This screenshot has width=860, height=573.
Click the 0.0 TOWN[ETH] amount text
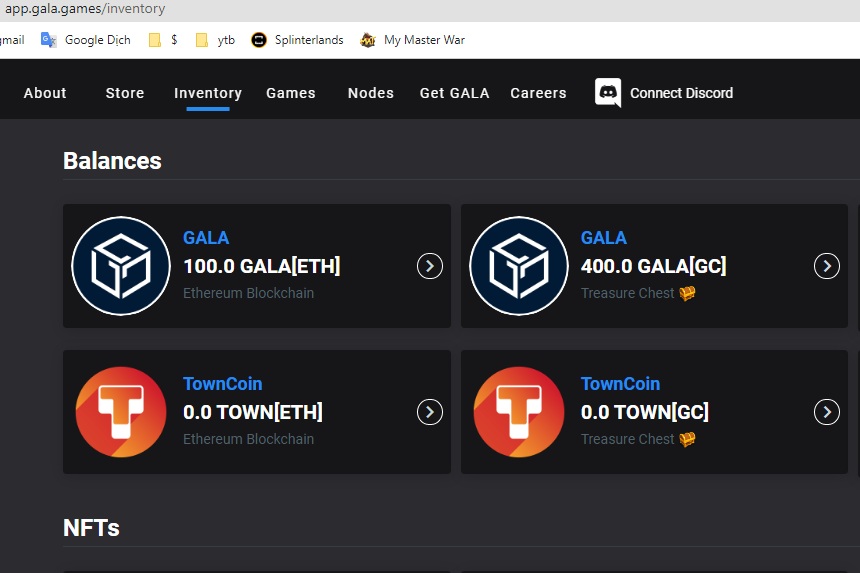click(253, 412)
